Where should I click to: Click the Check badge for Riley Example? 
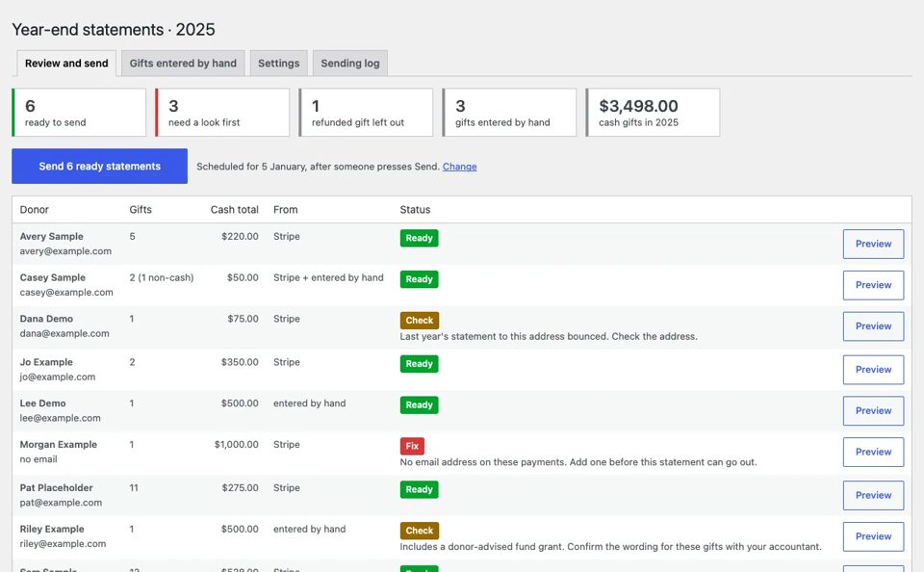tap(419, 531)
